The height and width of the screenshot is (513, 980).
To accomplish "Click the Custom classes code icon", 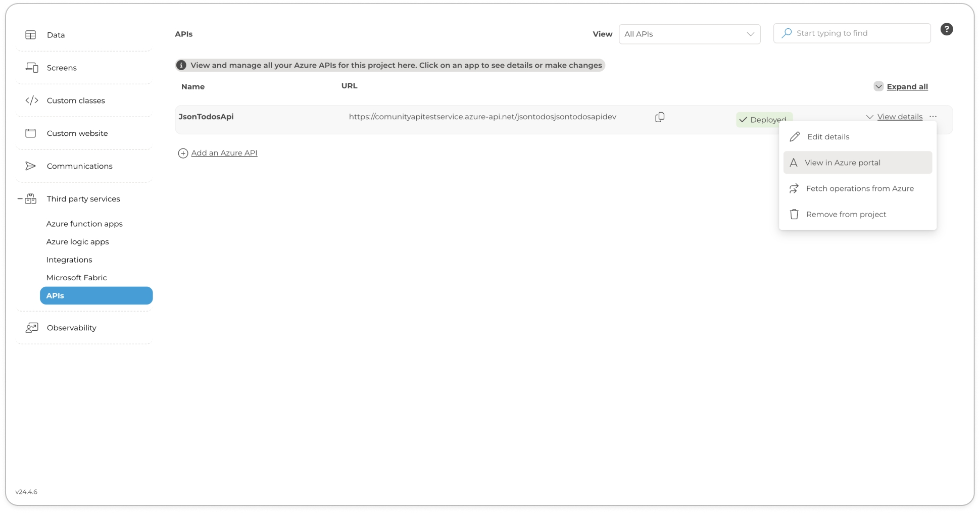I will click(31, 100).
